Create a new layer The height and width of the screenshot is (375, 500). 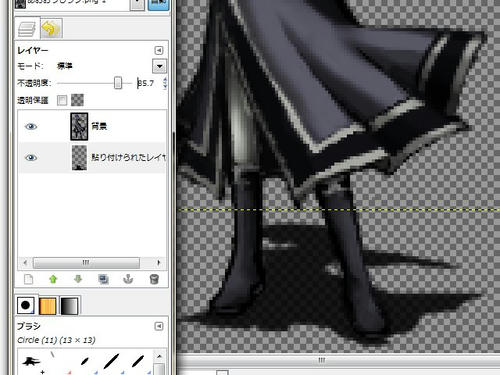[x=29, y=279]
